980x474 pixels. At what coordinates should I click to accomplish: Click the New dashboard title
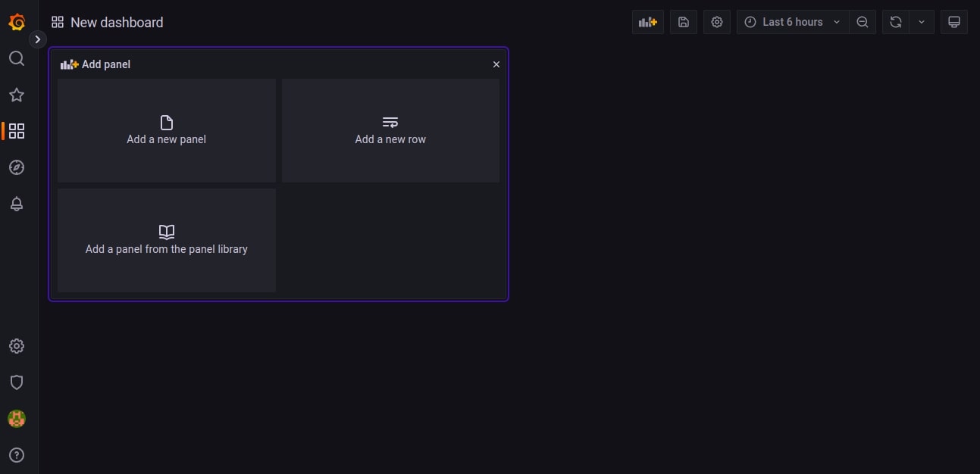[x=117, y=23]
